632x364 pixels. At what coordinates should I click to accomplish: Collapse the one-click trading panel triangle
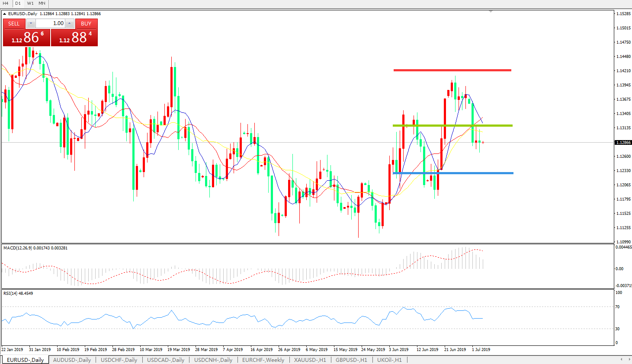(4, 14)
